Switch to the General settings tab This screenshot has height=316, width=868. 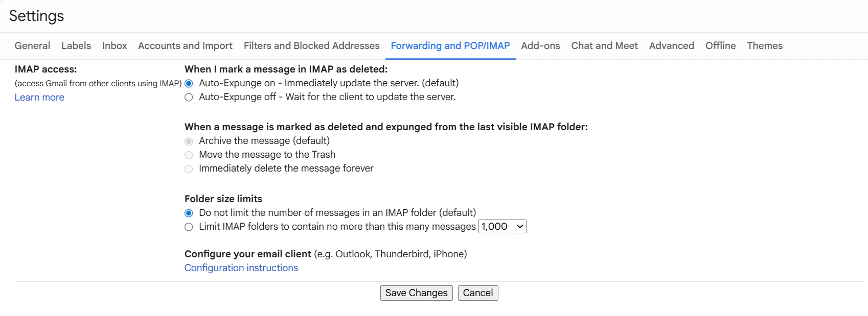(x=32, y=45)
